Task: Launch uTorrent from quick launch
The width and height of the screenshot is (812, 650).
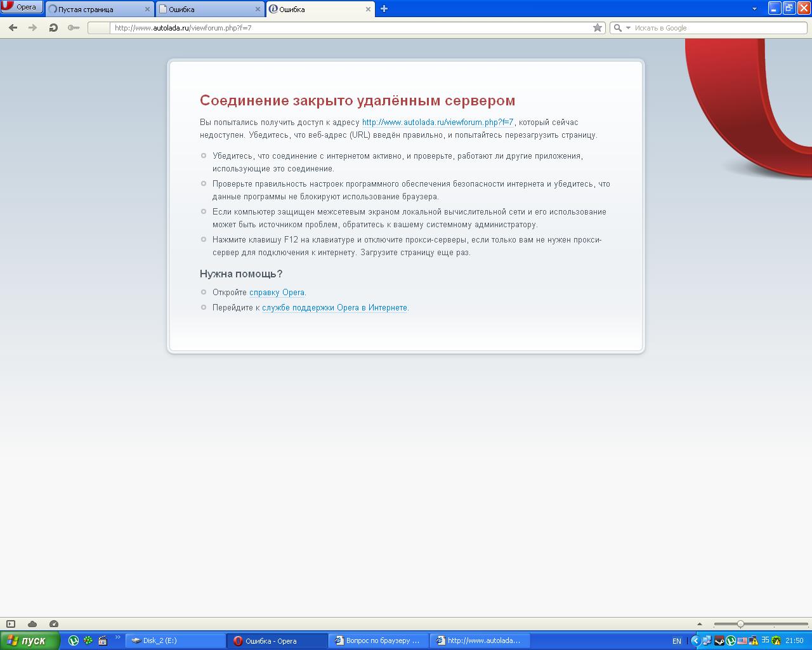Action: coord(74,640)
